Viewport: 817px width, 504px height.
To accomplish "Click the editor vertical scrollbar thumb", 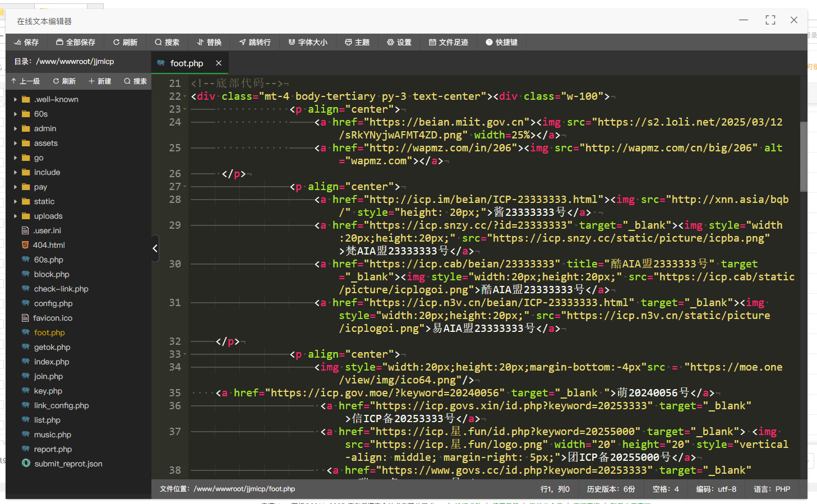I will pos(804,156).
